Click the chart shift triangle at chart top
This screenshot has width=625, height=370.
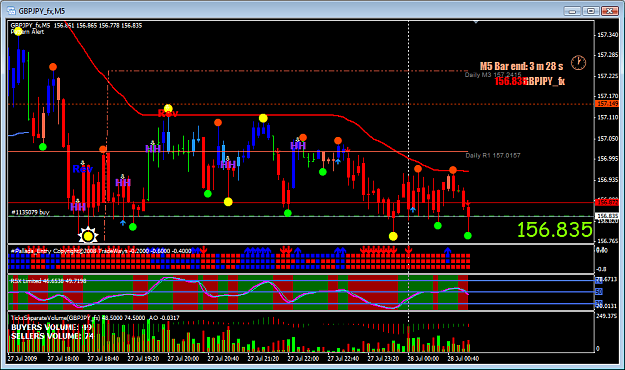click(476, 22)
